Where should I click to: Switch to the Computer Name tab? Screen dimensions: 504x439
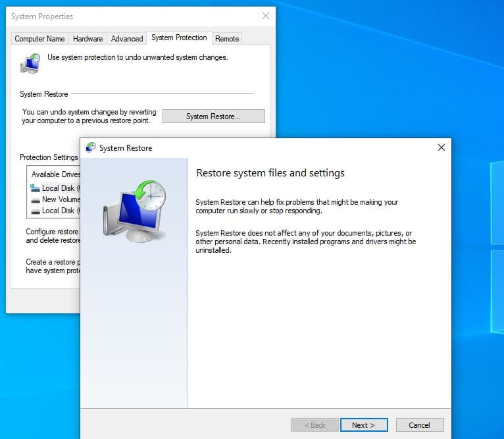tap(39, 39)
